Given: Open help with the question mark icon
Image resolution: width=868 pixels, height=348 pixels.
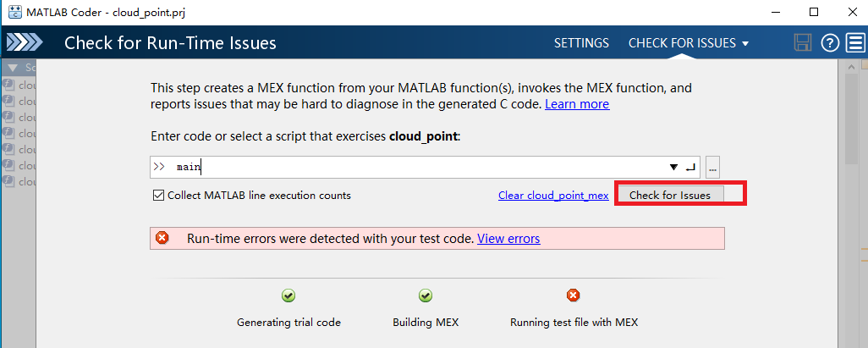Looking at the screenshot, I should click(830, 43).
